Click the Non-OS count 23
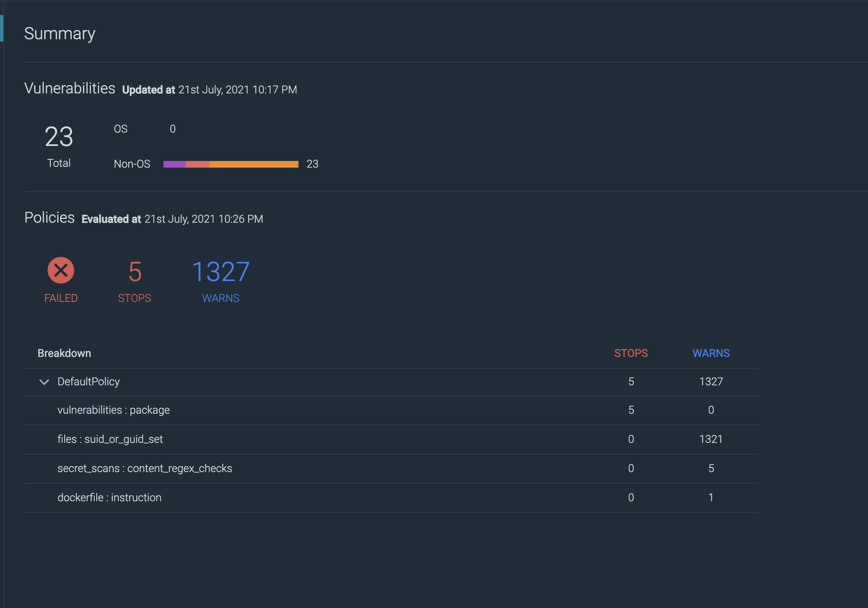 [x=313, y=164]
